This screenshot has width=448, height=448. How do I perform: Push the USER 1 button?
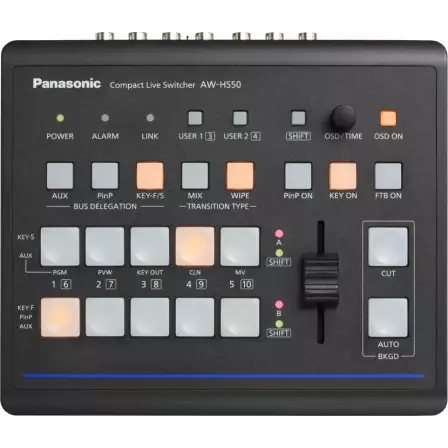pos(195,118)
